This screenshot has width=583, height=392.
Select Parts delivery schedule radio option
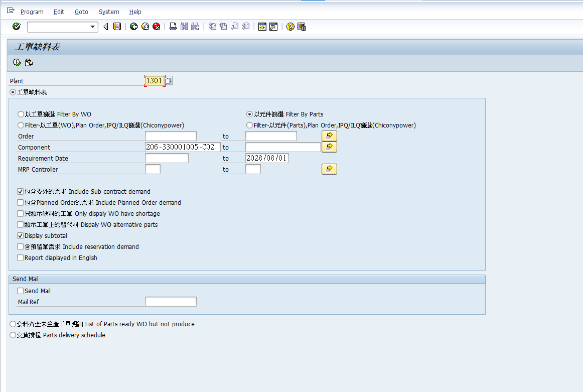pyautogui.click(x=13, y=335)
